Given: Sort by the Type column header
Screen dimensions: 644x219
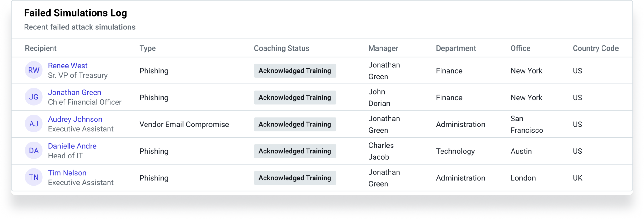Looking at the screenshot, I should tap(147, 48).
